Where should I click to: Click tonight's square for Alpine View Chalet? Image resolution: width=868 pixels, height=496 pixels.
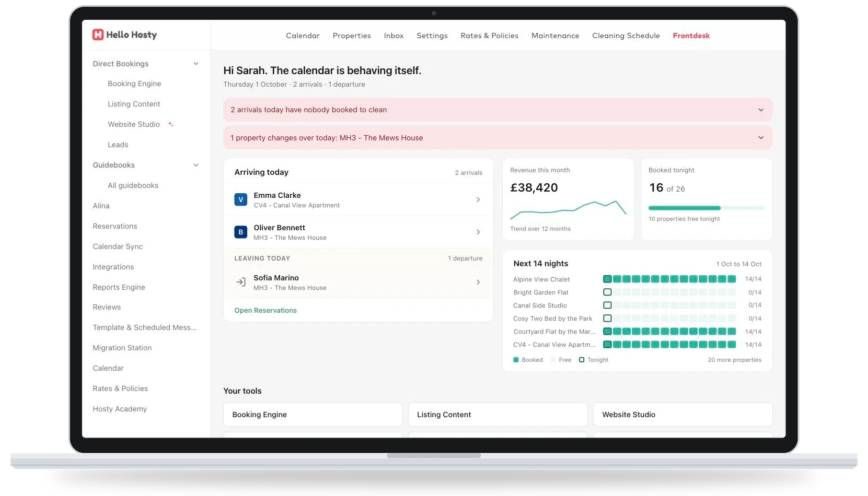[607, 279]
